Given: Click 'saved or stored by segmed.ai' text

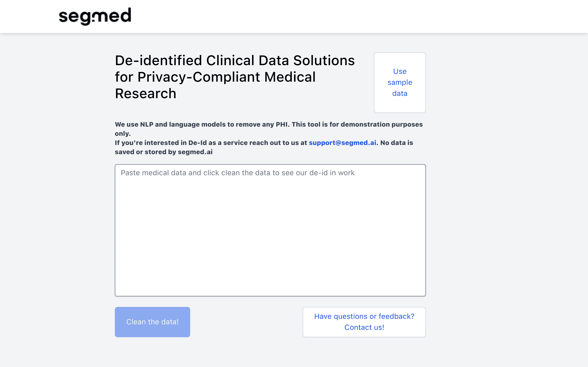Looking at the screenshot, I should click(x=164, y=152).
